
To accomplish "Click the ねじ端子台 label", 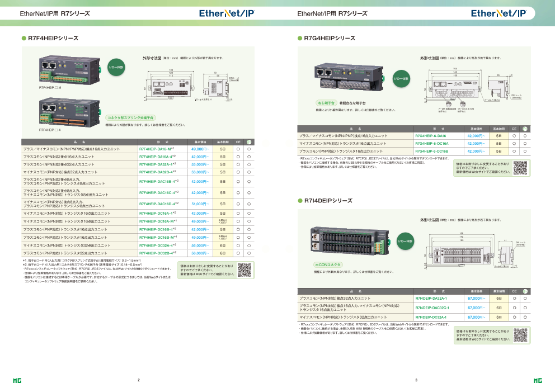I will 326,103.
